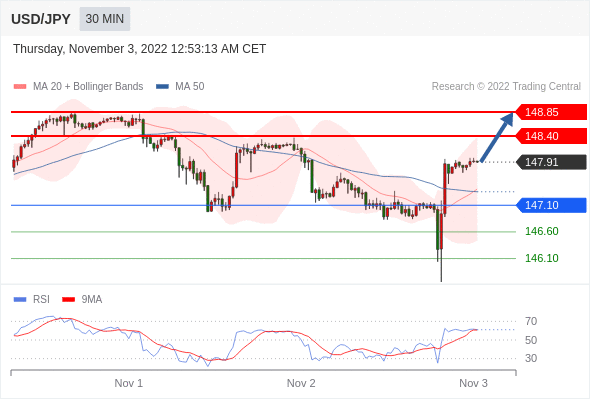Select the 147.91 current price tag
The height and width of the screenshot is (400, 590).
(551, 162)
